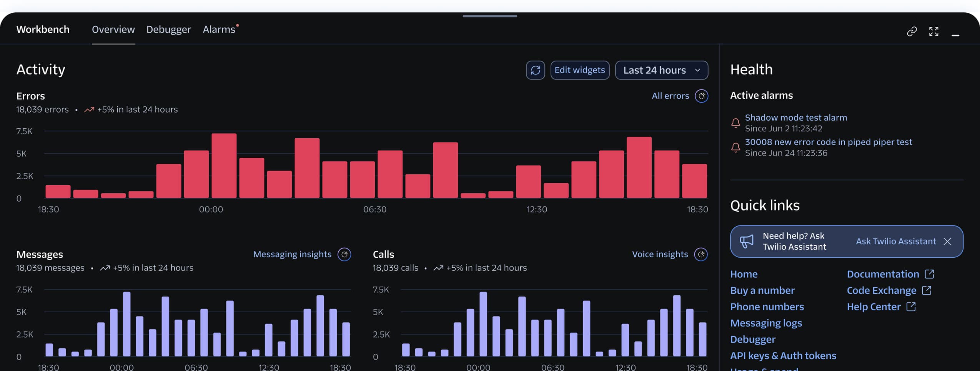This screenshot has height=371, width=980.
Task: Open Messaging insights circular arrow icon
Action: pos(344,254)
